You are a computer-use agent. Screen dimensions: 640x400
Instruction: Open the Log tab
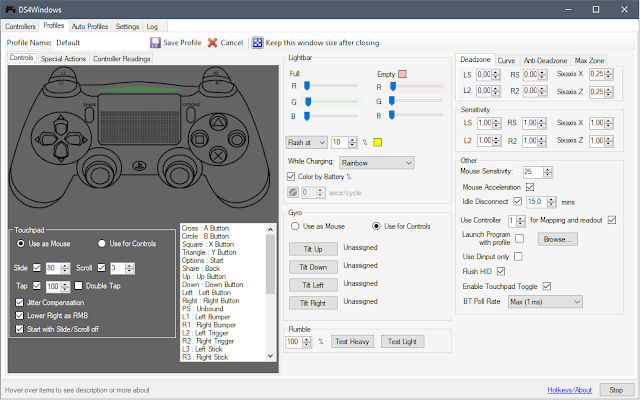(x=152, y=27)
